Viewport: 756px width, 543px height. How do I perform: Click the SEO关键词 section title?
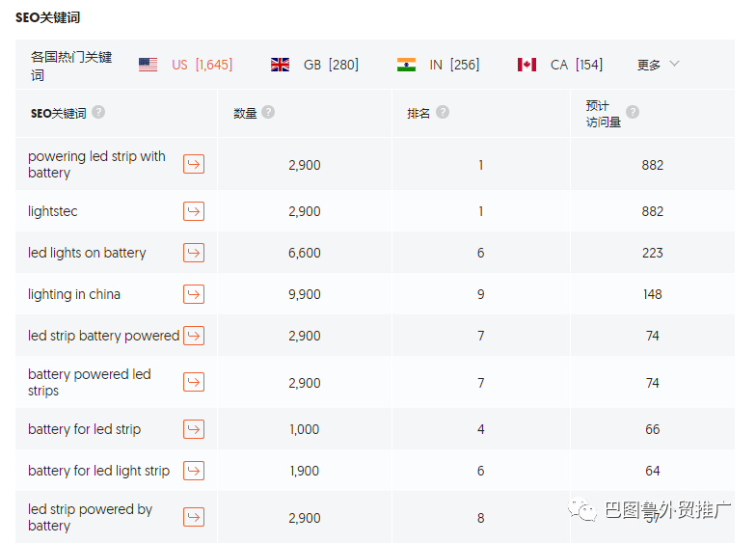48,17
